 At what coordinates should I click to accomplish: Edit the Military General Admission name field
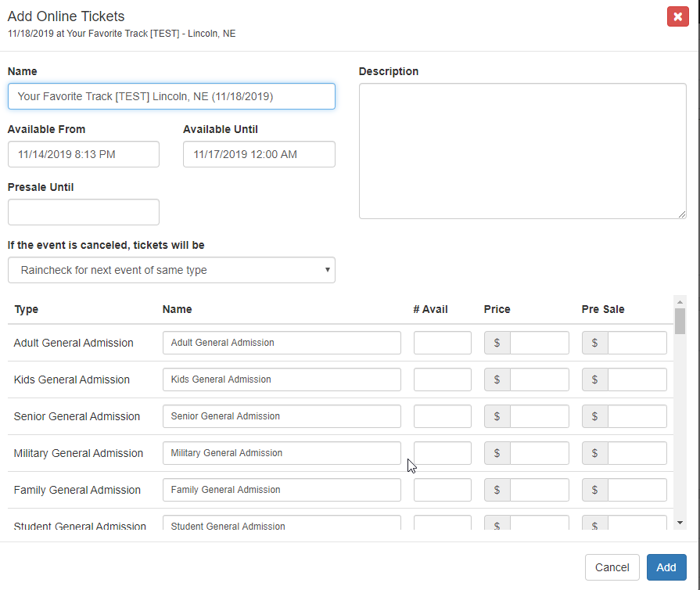[282, 453]
